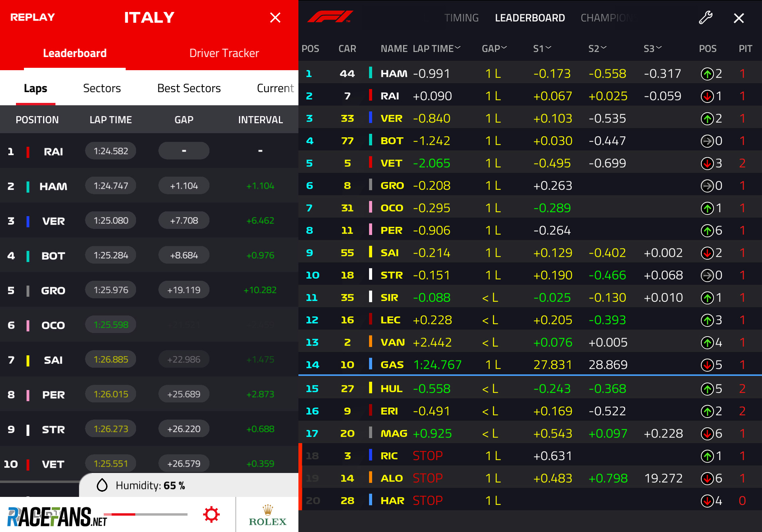Screen dimensions: 762x532
Task: Click RAI position-loss down arrow icon
Action: (707, 96)
